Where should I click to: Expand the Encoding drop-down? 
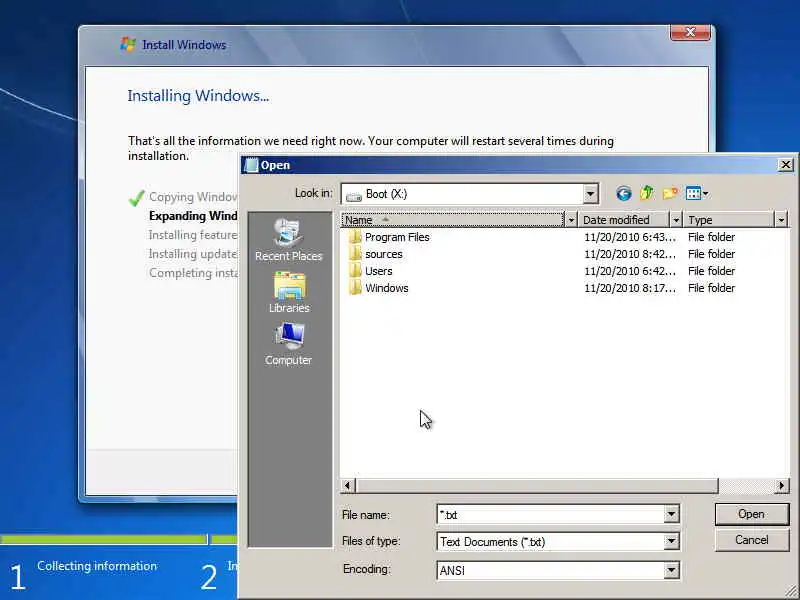671,570
